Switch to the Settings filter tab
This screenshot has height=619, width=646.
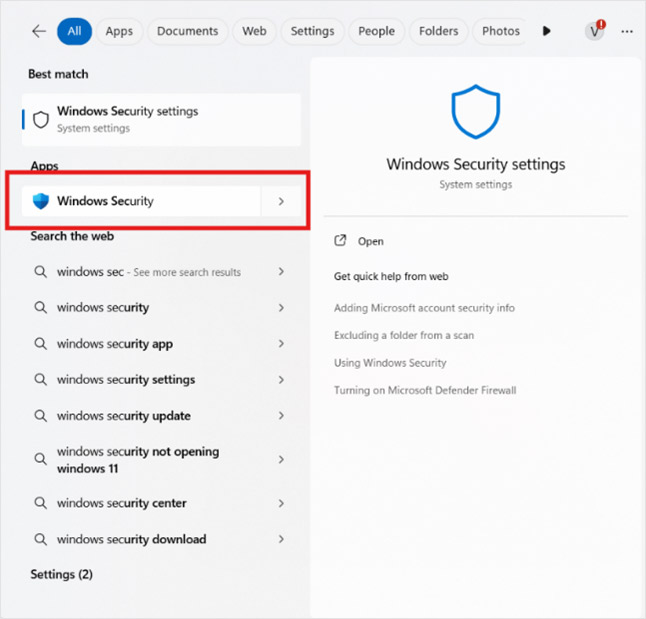(312, 31)
